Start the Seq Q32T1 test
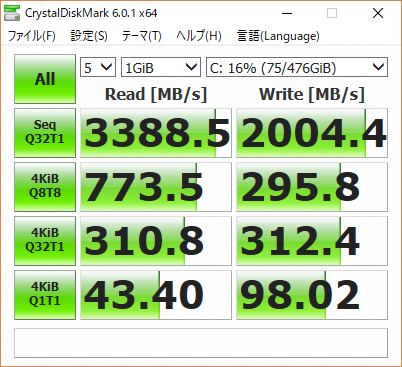Viewport: 402px width, 367px height. point(45,133)
